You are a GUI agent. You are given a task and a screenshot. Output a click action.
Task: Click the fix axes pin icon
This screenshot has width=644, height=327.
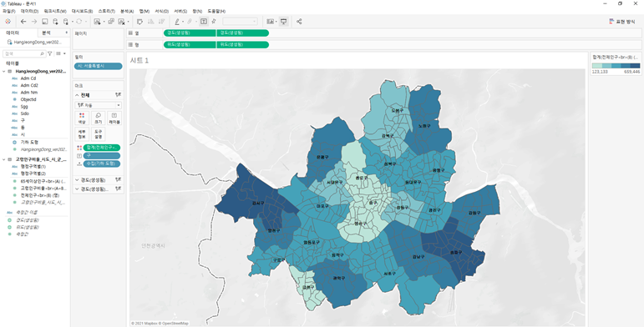214,22
